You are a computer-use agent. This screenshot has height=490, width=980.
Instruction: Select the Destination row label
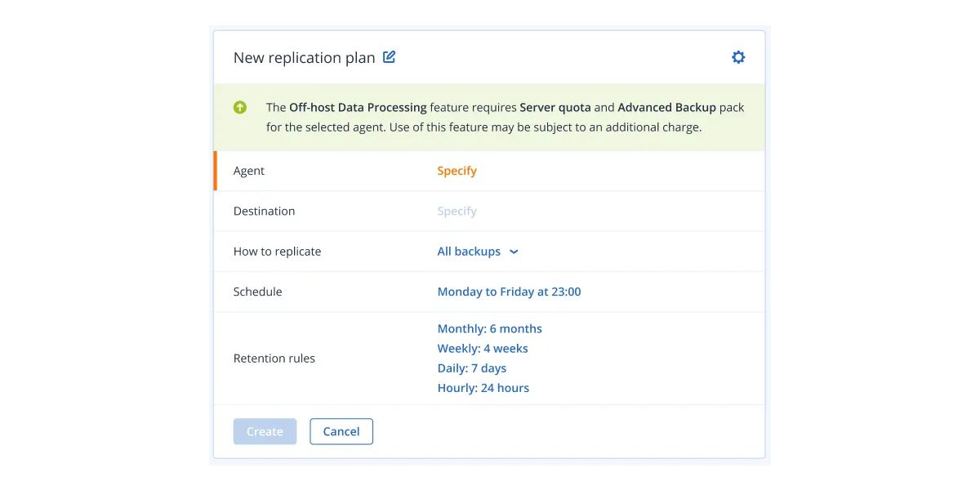264,211
